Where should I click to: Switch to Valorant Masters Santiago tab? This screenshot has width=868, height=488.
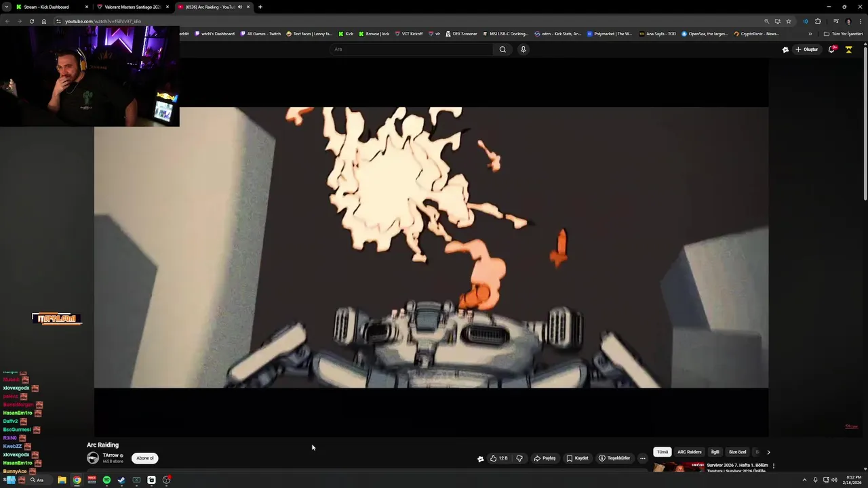pyautogui.click(x=132, y=7)
